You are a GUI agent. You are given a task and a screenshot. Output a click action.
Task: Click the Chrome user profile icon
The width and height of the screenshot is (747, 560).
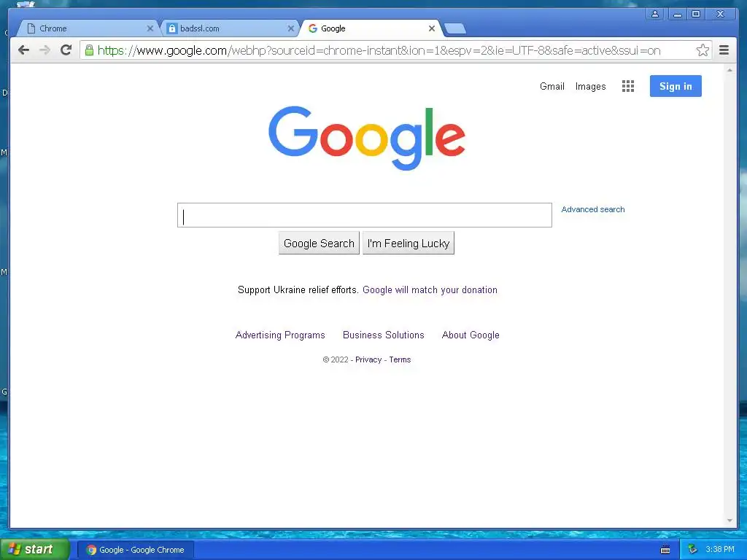(x=655, y=14)
